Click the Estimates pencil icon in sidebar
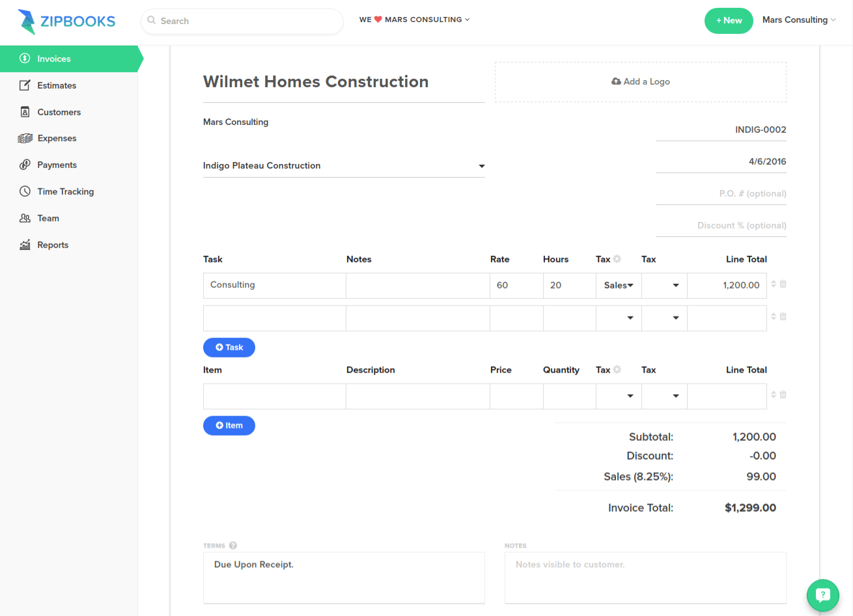This screenshot has height=616, width=853. (25, 85)
